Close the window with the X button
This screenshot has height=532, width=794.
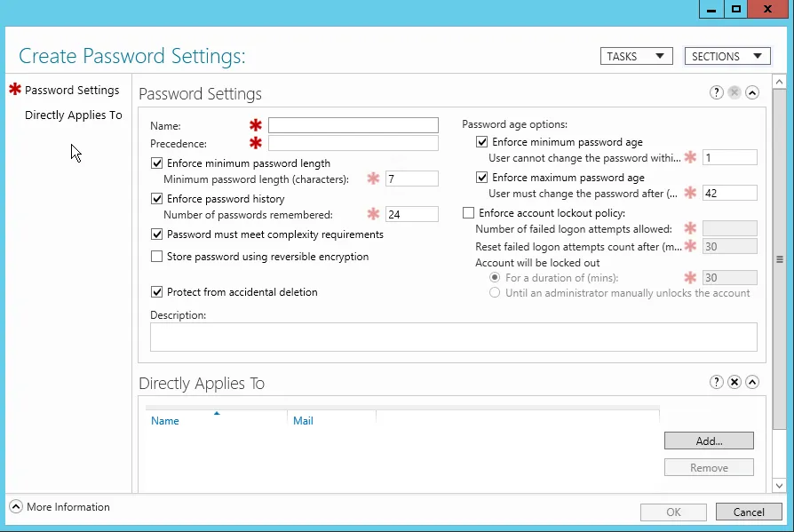[767, 9]
